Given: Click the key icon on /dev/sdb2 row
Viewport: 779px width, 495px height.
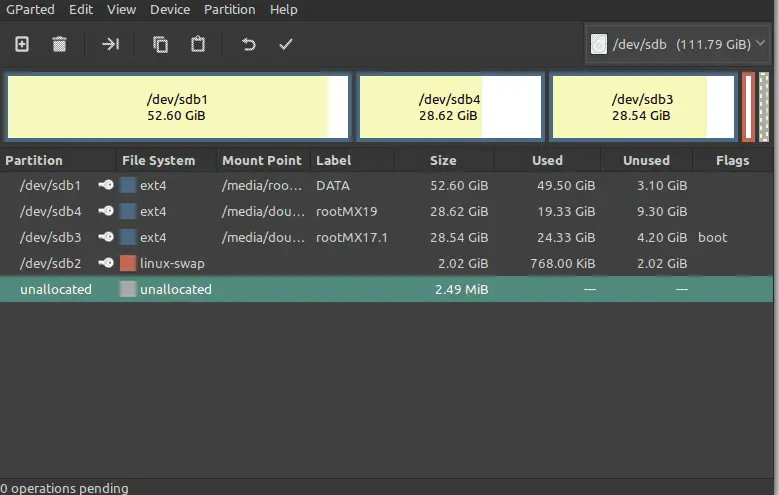Looking at the screenshot, I should 106,263.
